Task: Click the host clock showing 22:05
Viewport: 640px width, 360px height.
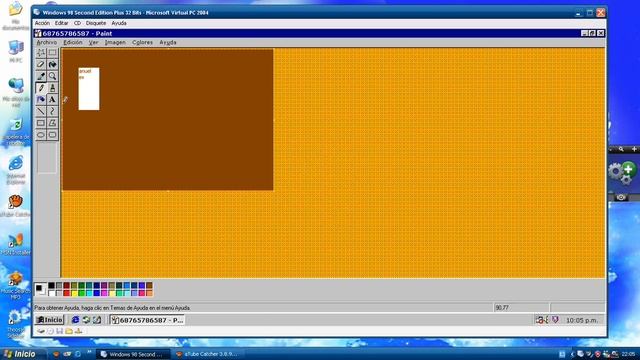Action: pyautogui.click(x=629, y=354)
